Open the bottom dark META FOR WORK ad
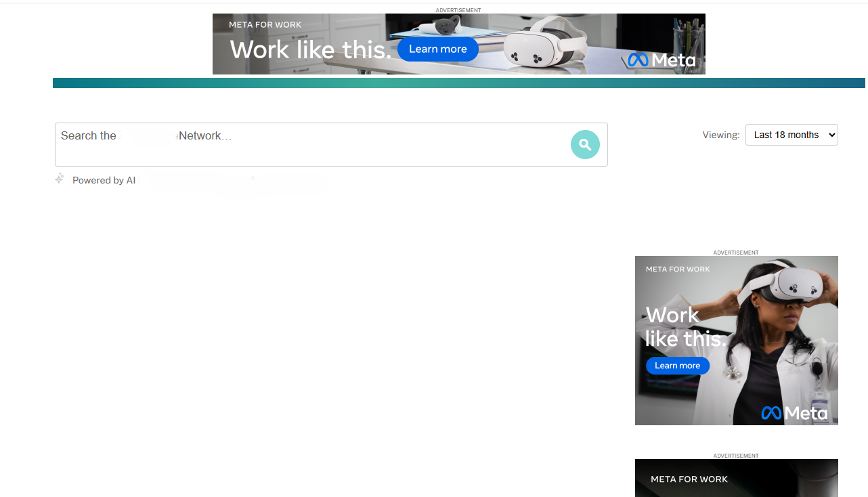The image size is (868, 497). pyautogui.click(x=736, y=479)
